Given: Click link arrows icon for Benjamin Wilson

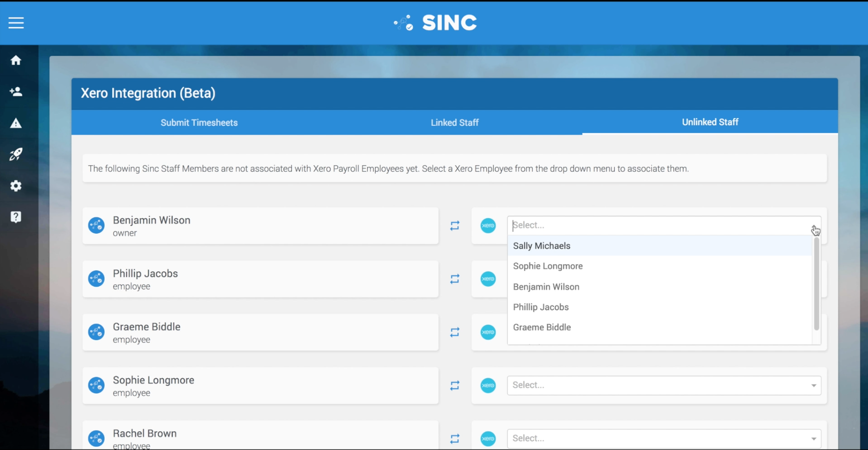Looking at the screenshot, I should pyautogui.click(x=455, y=225).
